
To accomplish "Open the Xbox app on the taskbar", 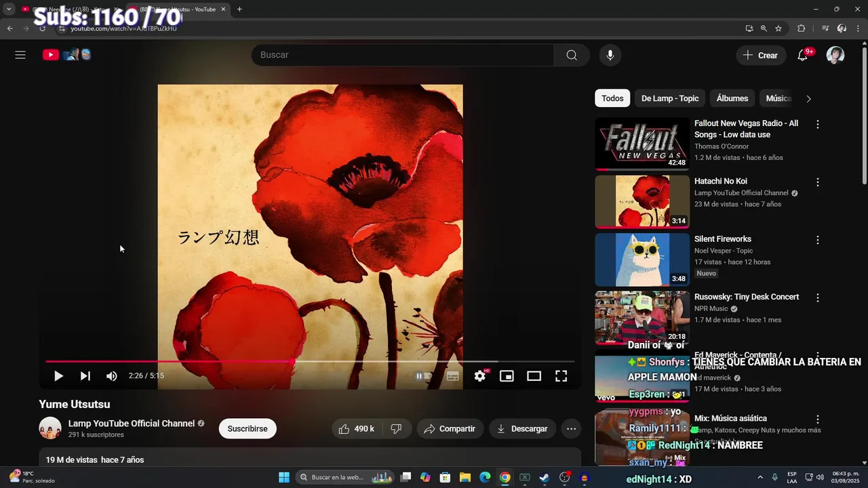I will pyautogui.click(x=524, y=477).
